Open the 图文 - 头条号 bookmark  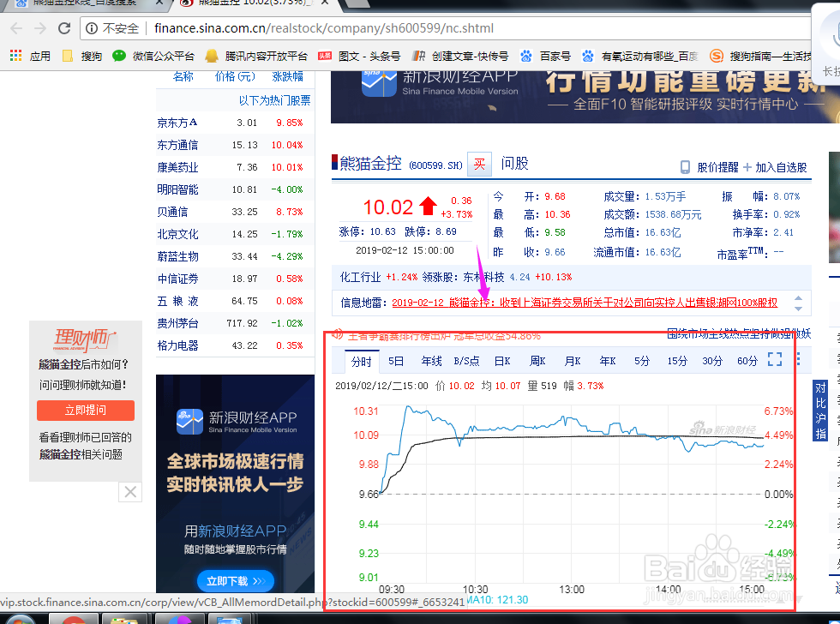(x=359, y=56)
